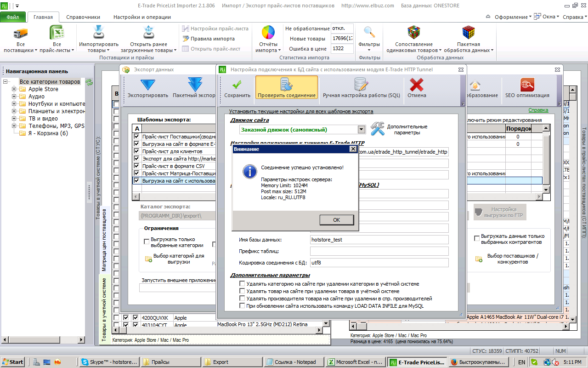This screenshot has width=588, height=368.
Task: Open Skype from the taskbar
Action: coord(109,362)
